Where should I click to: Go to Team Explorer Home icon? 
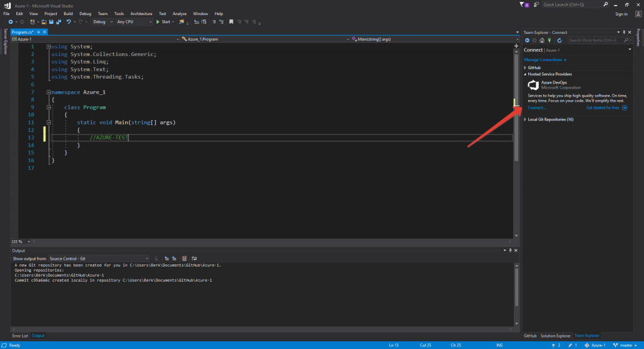542,40
